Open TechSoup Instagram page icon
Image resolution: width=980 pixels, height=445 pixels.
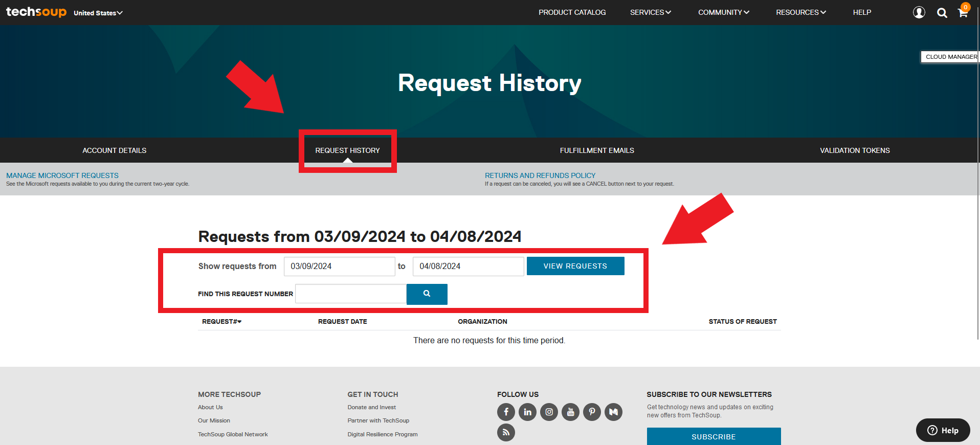[x=549, y=412]
